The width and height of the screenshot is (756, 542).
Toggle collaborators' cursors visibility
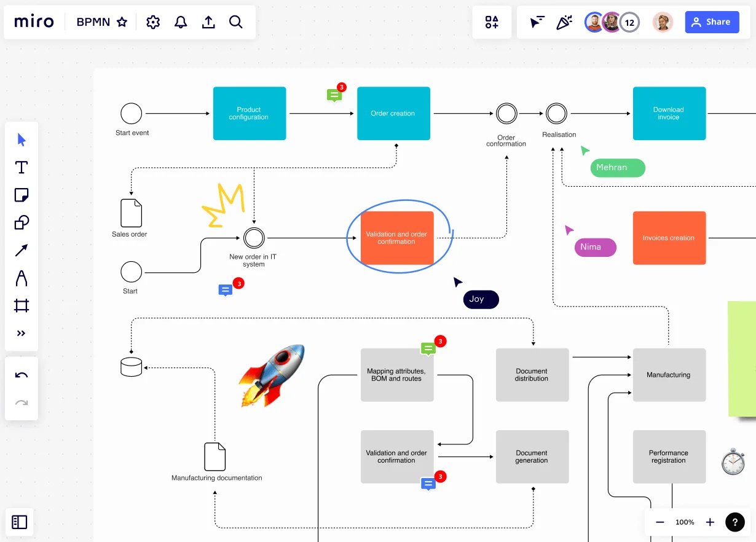pos(537,22)
